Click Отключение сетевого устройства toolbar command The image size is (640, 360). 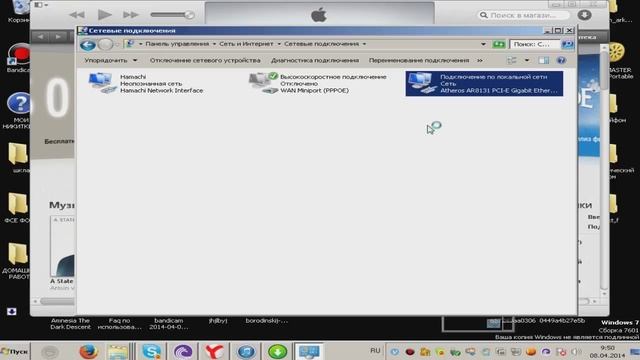pyautogui.click(x=205, y=60)
